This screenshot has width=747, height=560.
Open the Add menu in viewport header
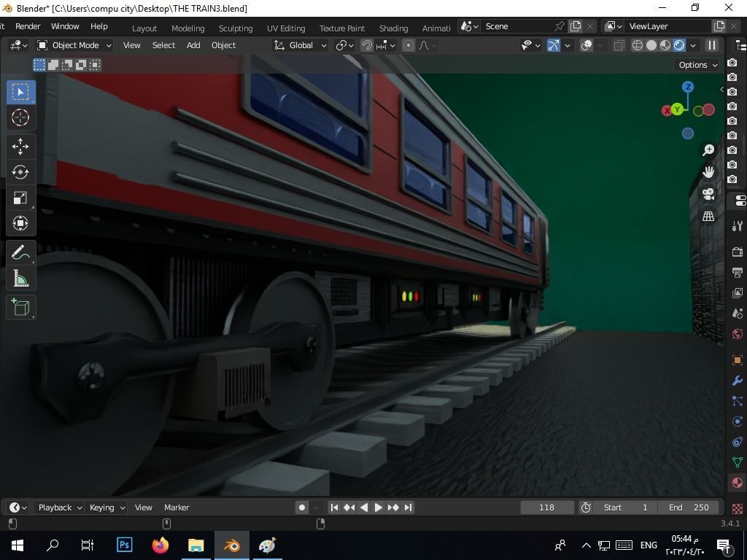[193, 45]
